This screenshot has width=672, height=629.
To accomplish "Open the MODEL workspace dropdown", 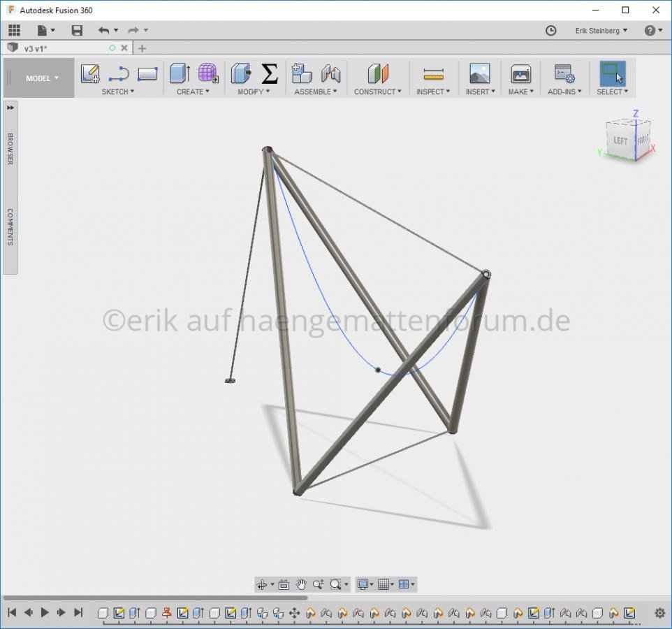I will tap(41, 78).
